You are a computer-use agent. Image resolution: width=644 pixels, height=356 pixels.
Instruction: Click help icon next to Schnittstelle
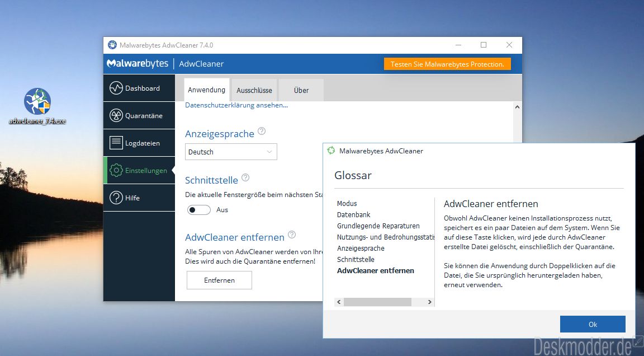(x=245, y=177)
